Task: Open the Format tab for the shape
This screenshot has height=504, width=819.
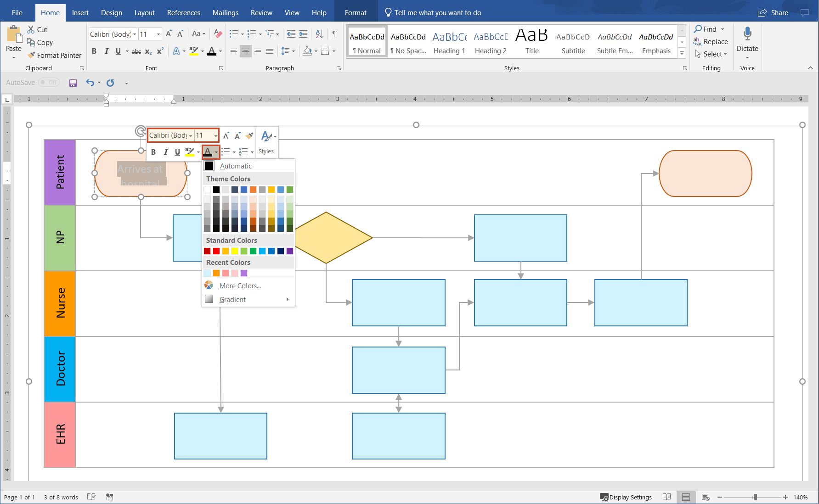Action: pyautogui.click(x=356, y=12)
